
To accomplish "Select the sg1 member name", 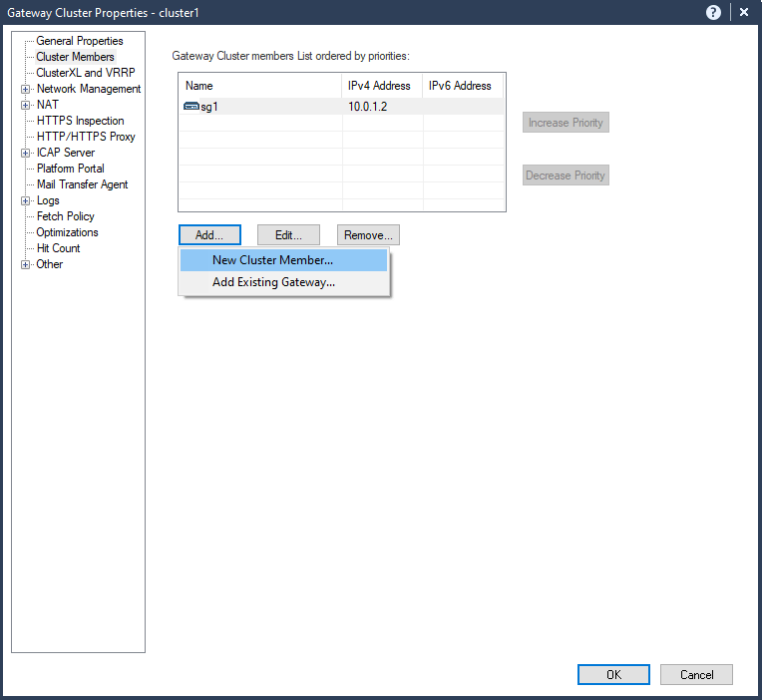I will pyautogui.click(x=209, y=107).
